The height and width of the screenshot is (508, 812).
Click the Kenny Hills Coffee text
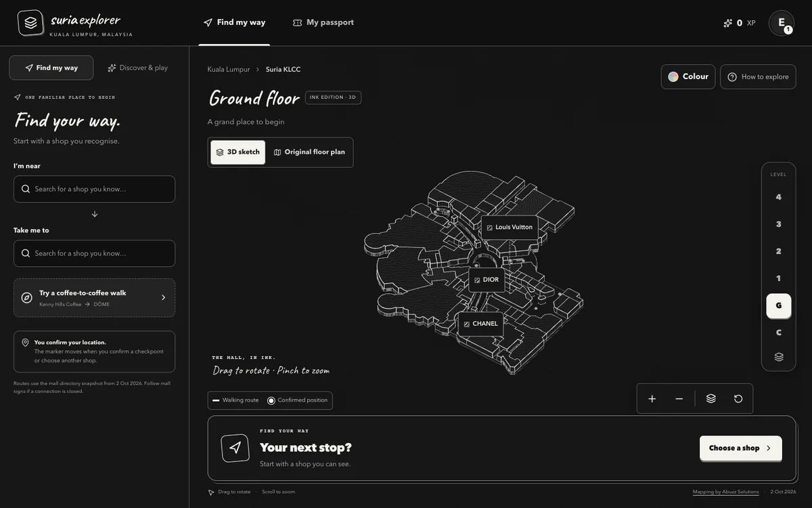(60, 305)
